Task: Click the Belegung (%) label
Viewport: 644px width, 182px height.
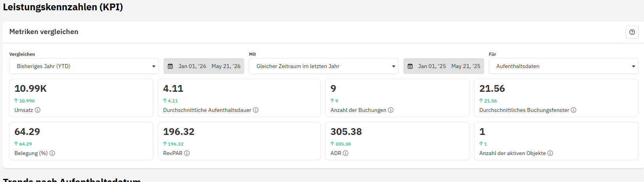Action: [31, 153]
